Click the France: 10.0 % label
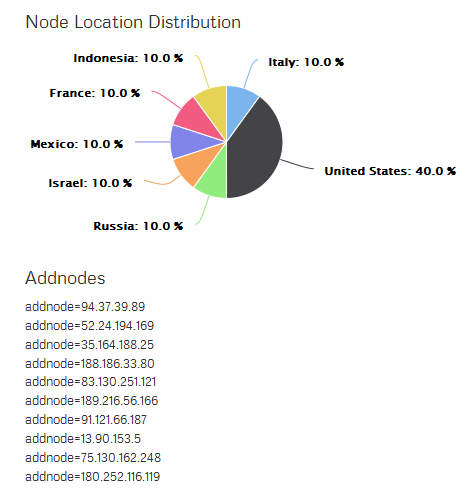Image resolution: width=476 pixels, height=488 pixels. (x=95, y=93)
